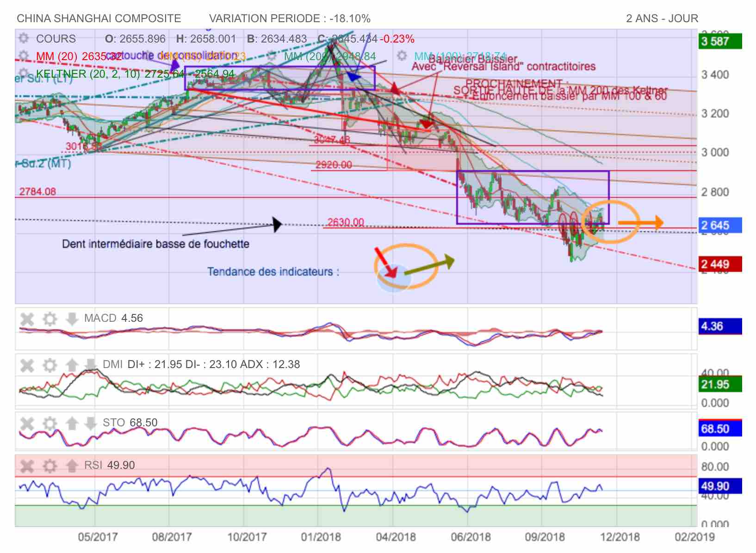Move the STO panel down
The height and width of the screenshot is (553, 756).
[x=90, y=423]
